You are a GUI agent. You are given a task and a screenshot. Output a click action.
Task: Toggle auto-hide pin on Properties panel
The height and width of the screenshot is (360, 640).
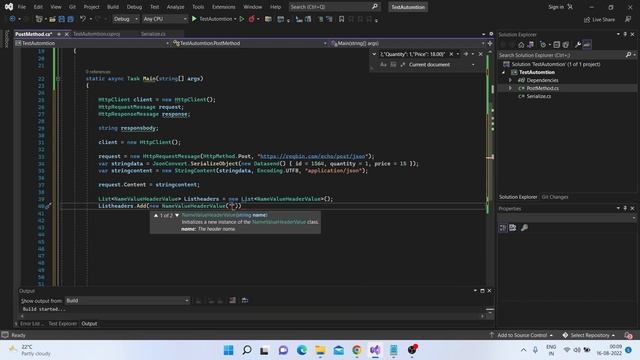tap(625, 208)
